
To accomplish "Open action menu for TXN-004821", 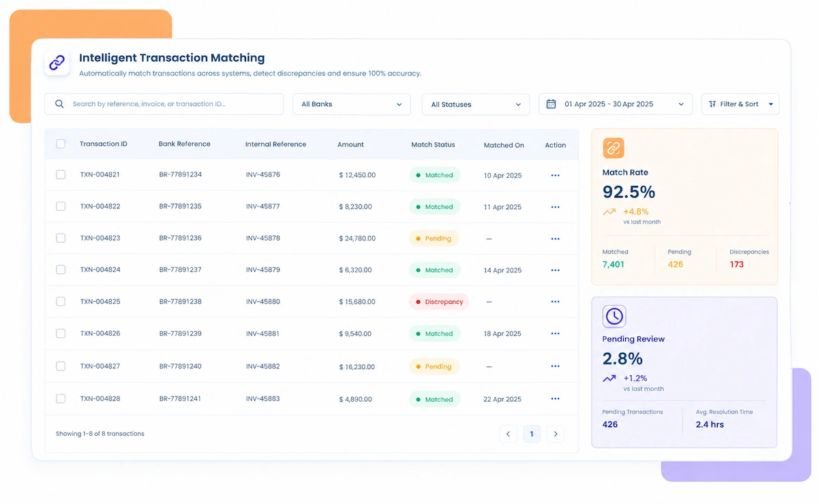I will coord(555,175).
